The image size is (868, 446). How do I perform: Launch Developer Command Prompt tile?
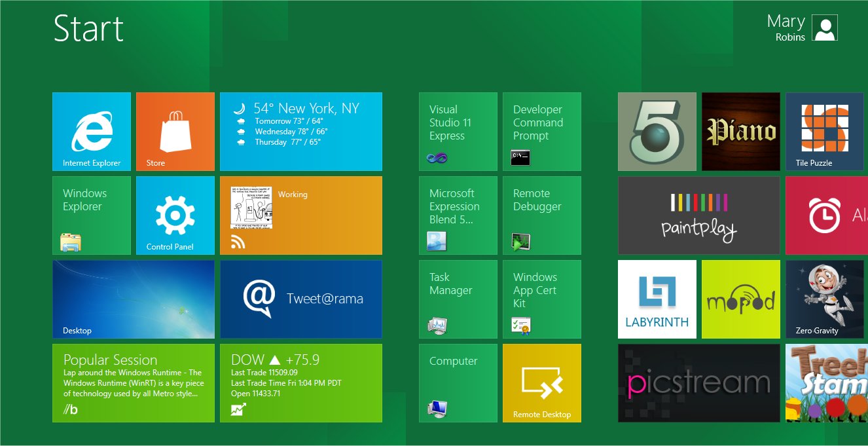tap(542, 132)
